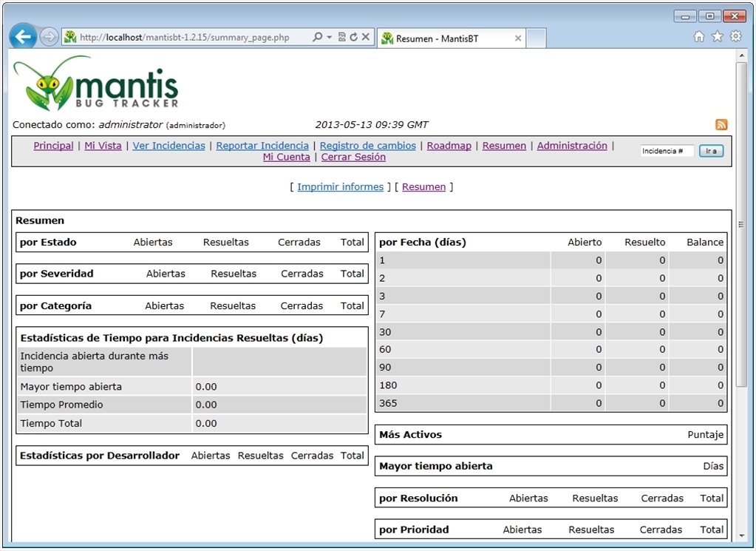Image resolution: width=756 pixels, height=551 pixels.
Task: Open Administración menu link
Action: pos(572,146)
